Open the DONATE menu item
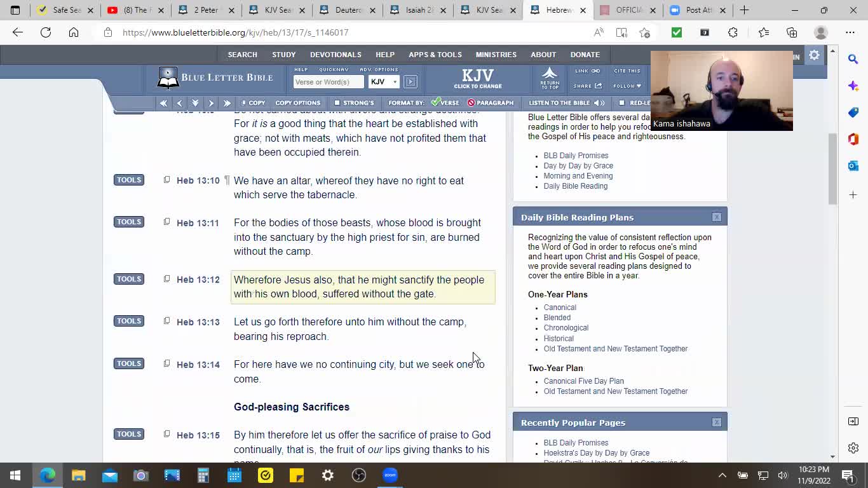Viewport: 868px width, 488px height. (x=585, y=55)
